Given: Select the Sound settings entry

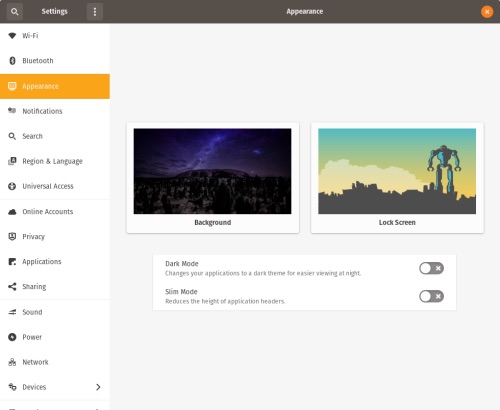Looking at the screenshot, I should point(55,312).
